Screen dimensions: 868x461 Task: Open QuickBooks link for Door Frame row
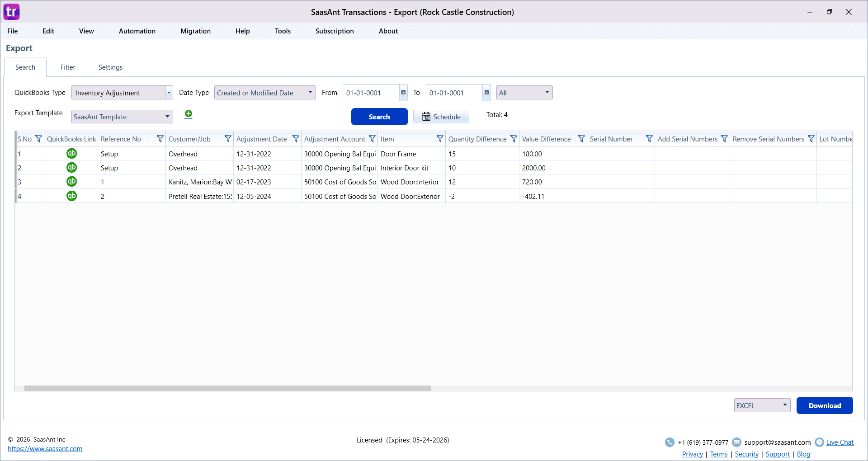point(71,154)
